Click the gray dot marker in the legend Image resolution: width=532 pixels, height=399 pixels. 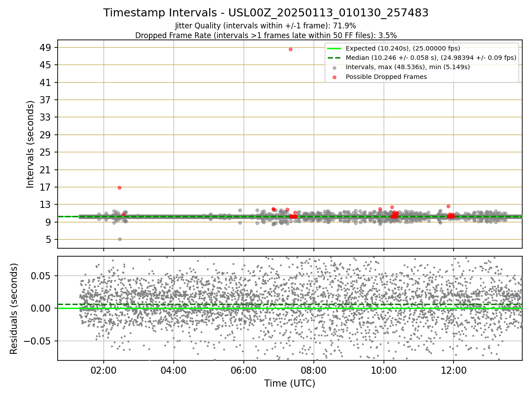335,68
